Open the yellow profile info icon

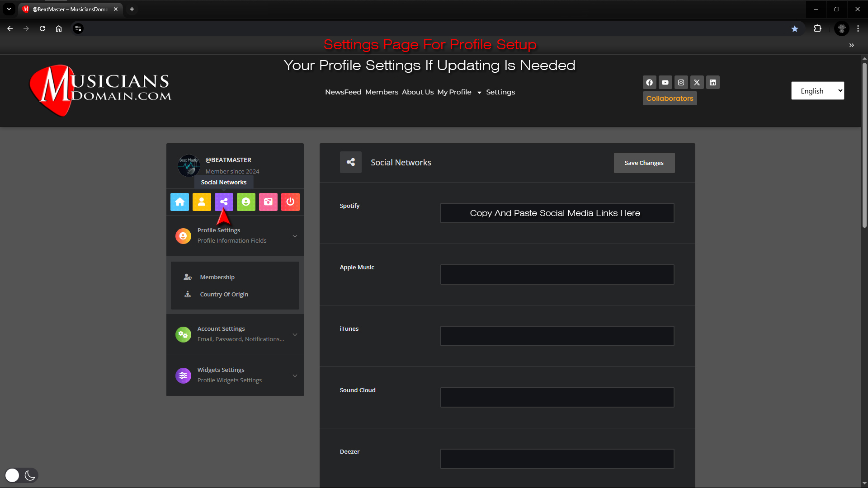coord(202,202)
